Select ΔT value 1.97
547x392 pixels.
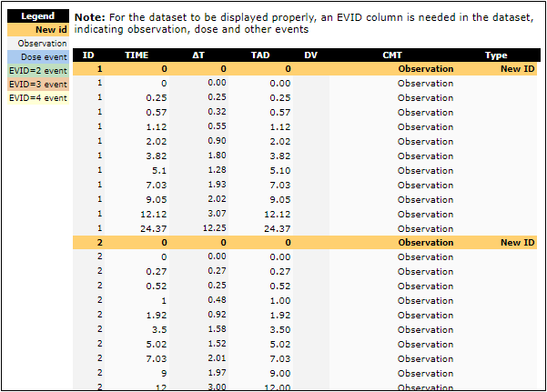[x=217, y=373]
